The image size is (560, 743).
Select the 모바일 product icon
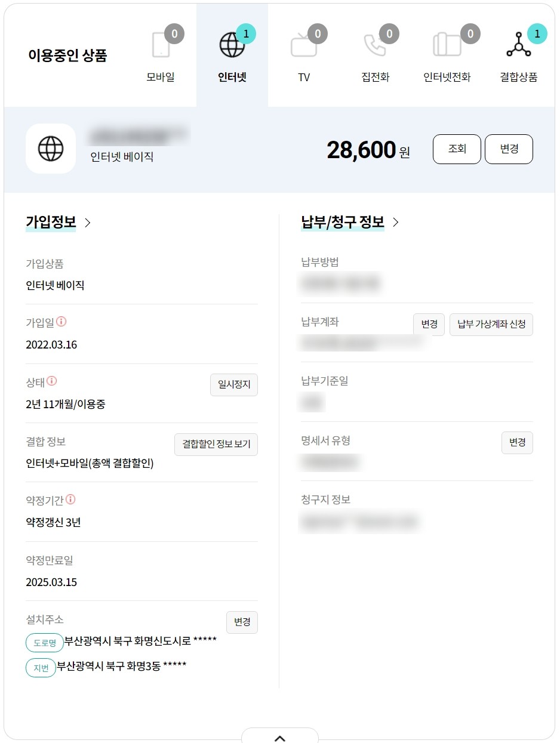tap(161, 45)
